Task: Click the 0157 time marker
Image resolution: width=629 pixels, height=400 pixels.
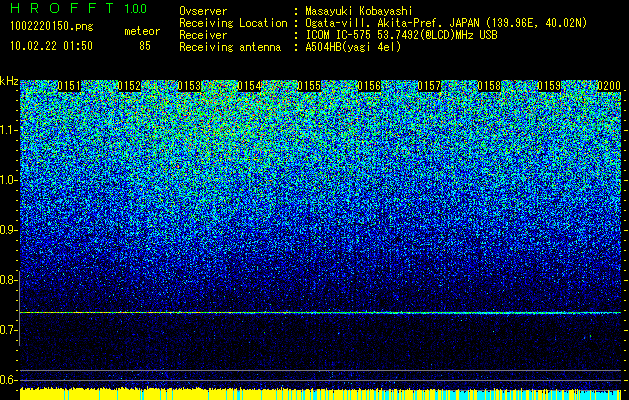Action: (429, 86)
